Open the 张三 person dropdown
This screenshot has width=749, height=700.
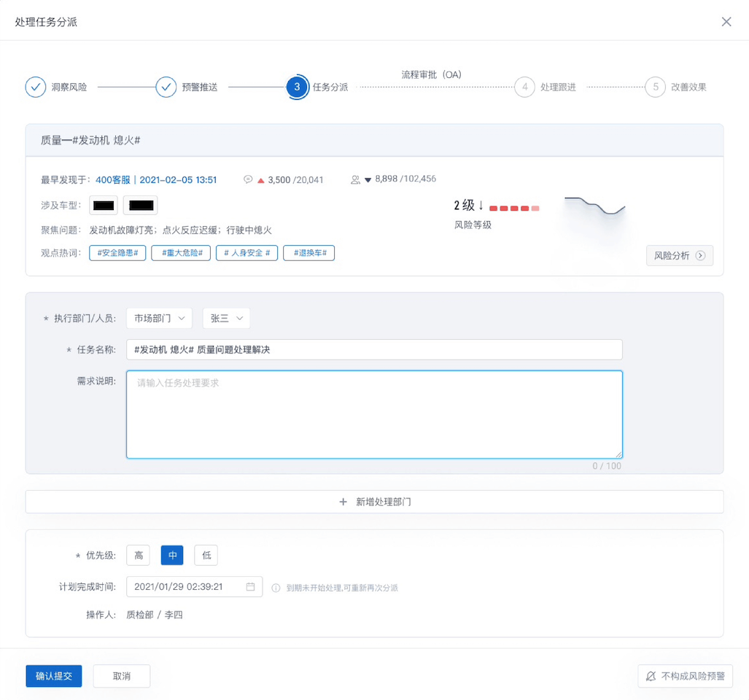pyautogui.click(x=226, y=319)
